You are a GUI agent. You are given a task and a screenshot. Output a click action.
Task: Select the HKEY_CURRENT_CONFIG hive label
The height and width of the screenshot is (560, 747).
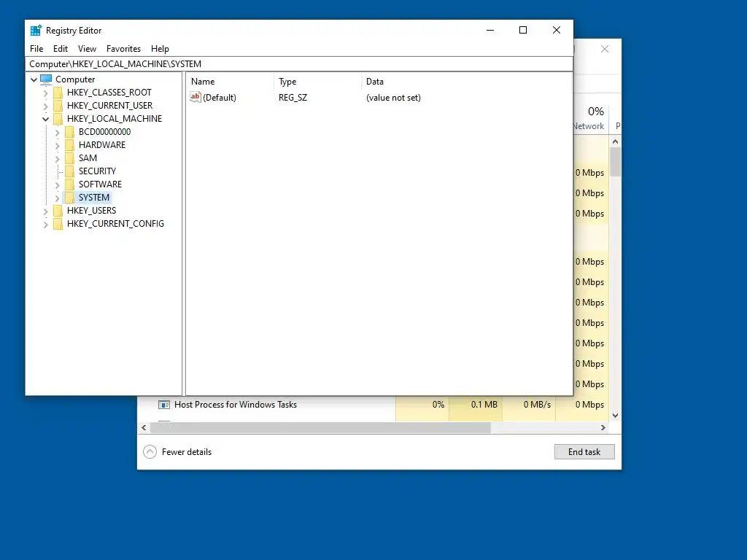point(115,224)
